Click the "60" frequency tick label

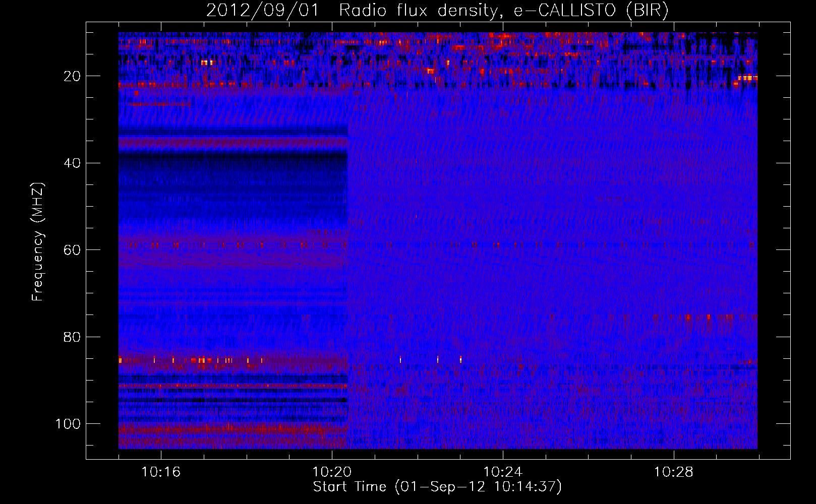[72, 250]
